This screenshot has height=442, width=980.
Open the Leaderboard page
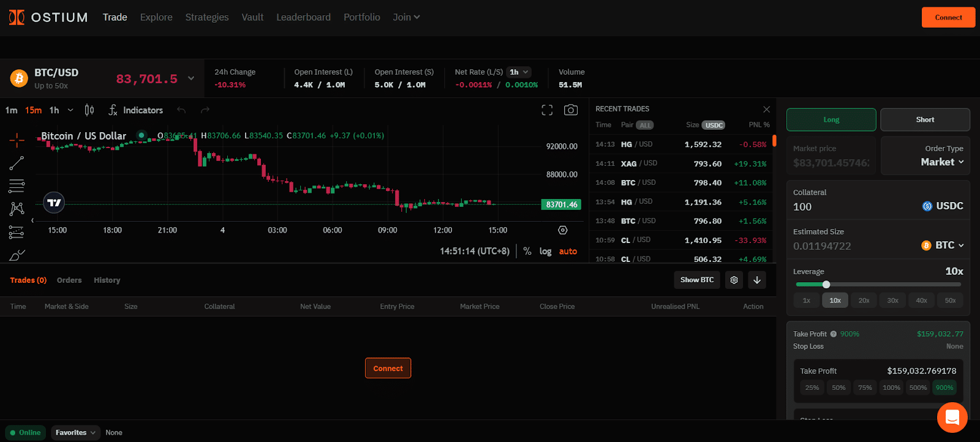(303, 17)
